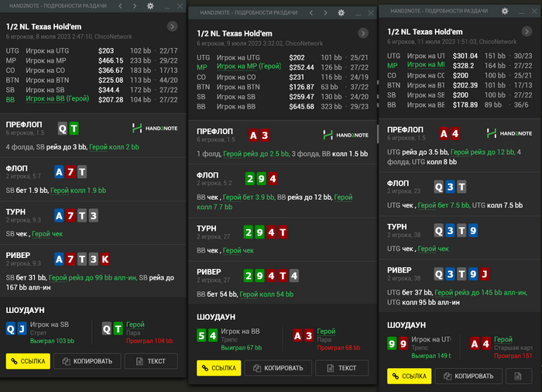This screenshot has width=542, height=392.
Task: Open Герой link in right window showdown
Action: coord(503,339)
